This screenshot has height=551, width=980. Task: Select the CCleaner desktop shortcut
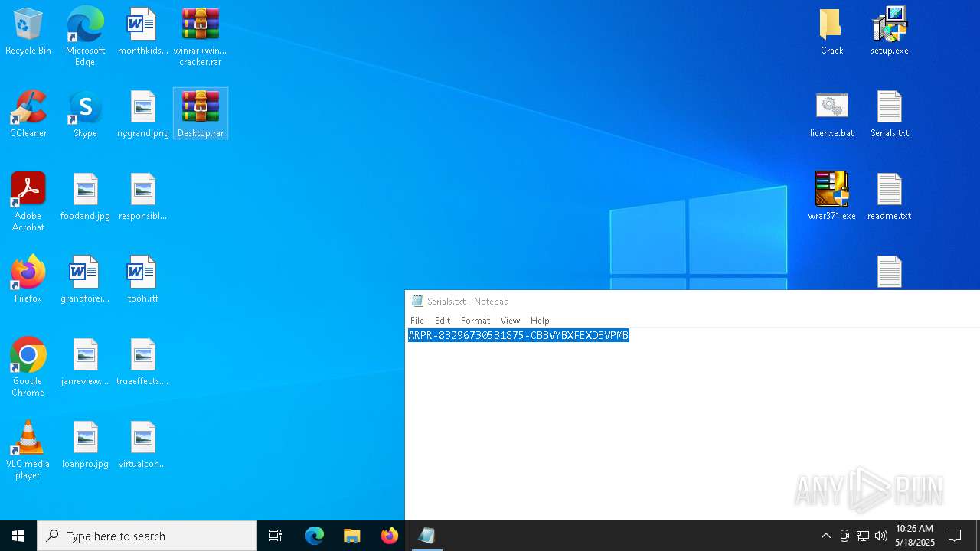[x=28, y=115]
